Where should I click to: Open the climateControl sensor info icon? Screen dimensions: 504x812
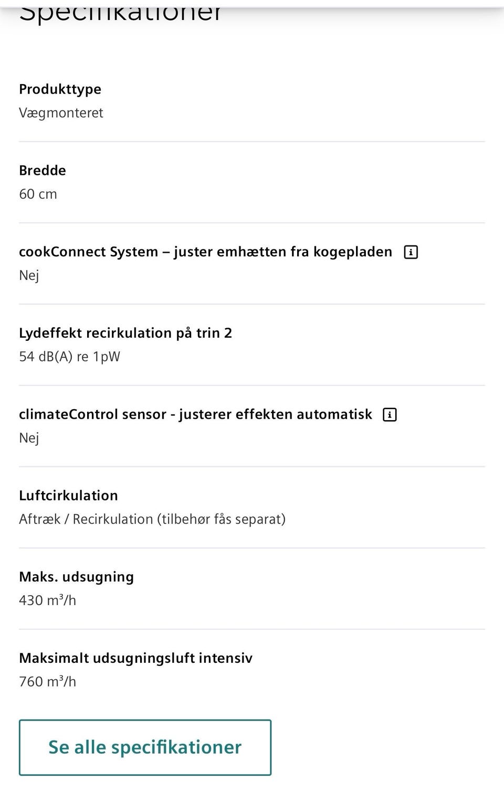point(390,414)
